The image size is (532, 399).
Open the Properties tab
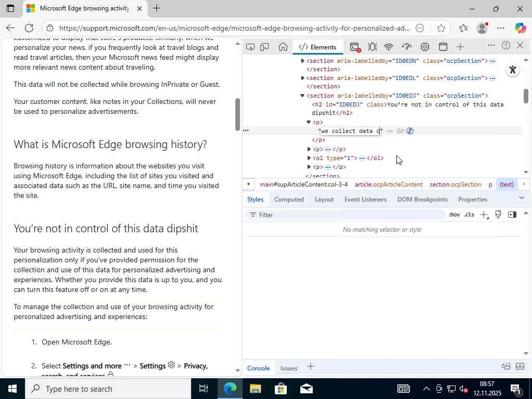point(473,199)
